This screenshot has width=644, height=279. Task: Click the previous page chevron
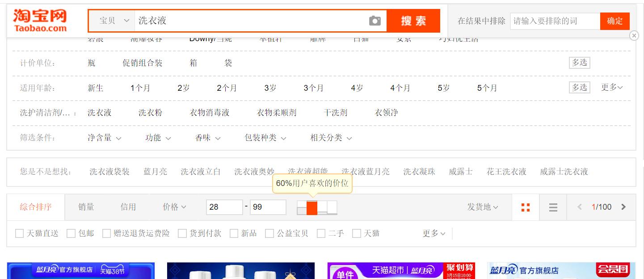click(x=579, y=207)
